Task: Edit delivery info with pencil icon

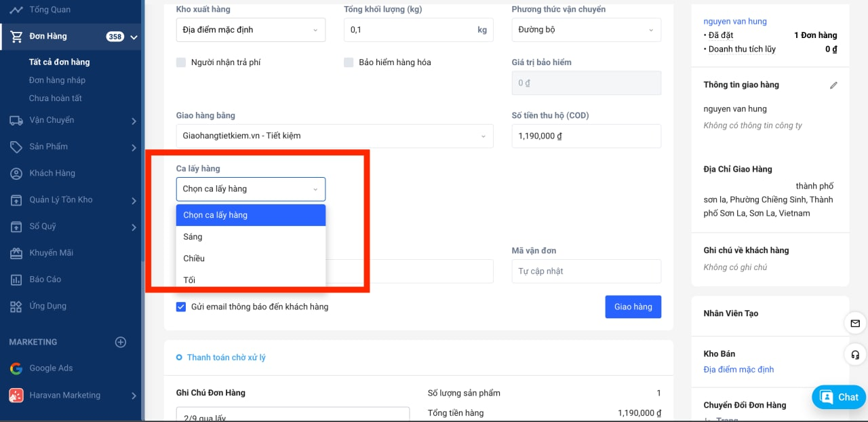Action: (833, 85)
